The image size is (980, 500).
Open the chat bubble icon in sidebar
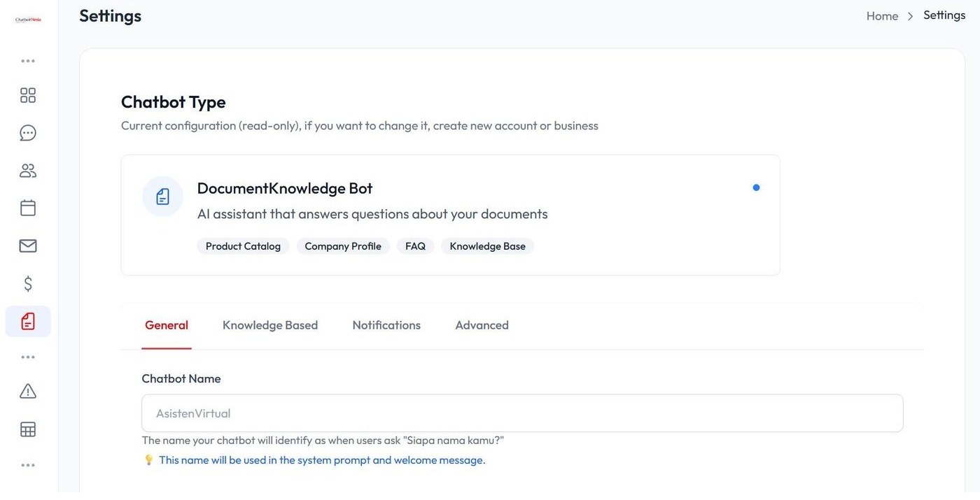point(28,133)
